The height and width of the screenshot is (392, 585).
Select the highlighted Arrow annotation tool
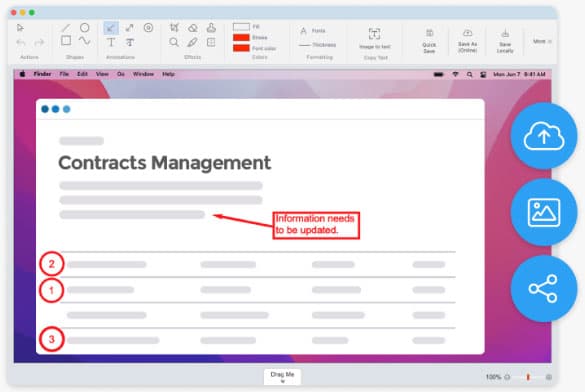click(x=111, y=28)
